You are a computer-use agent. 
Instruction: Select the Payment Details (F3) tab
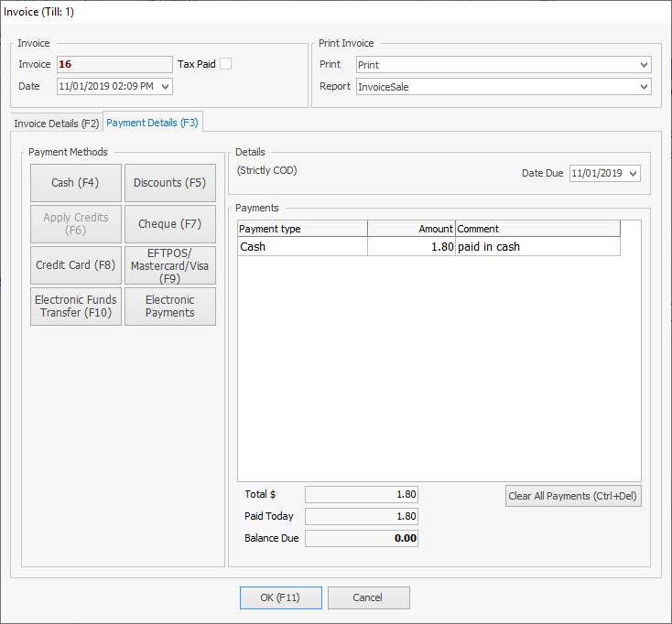click(x=152, y=123)
